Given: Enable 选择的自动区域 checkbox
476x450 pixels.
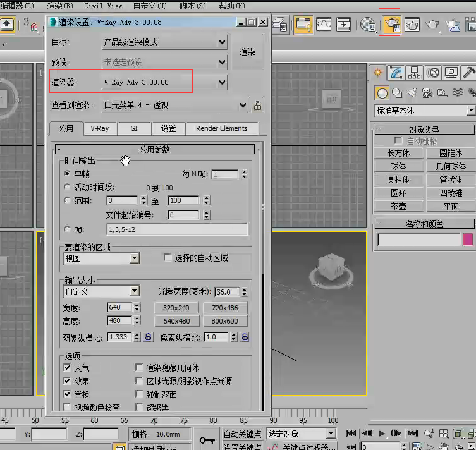Looking at the screenshot, I should tap(168, 258).
